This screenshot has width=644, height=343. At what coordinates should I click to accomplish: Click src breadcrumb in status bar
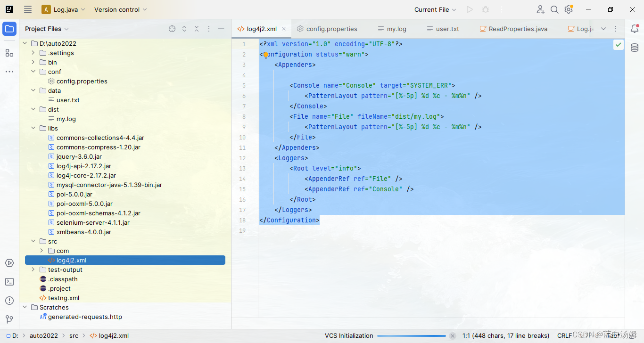pos(74,336)
